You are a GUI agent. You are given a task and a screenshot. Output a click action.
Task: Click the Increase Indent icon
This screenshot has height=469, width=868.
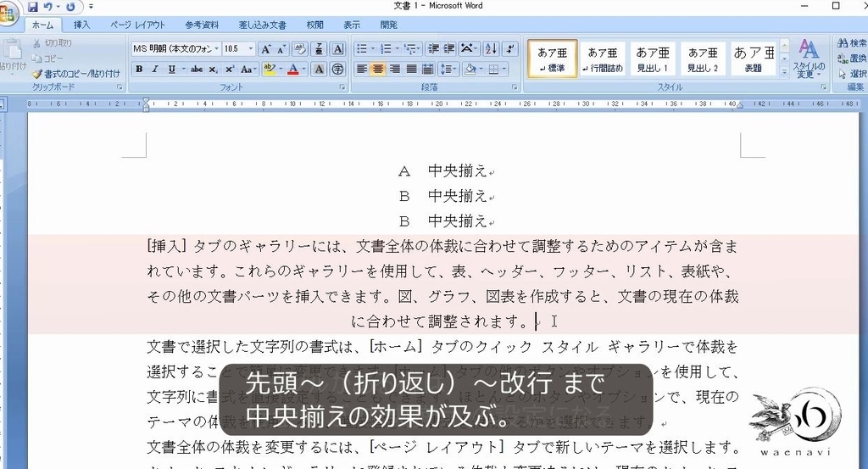tap(449, 49)
